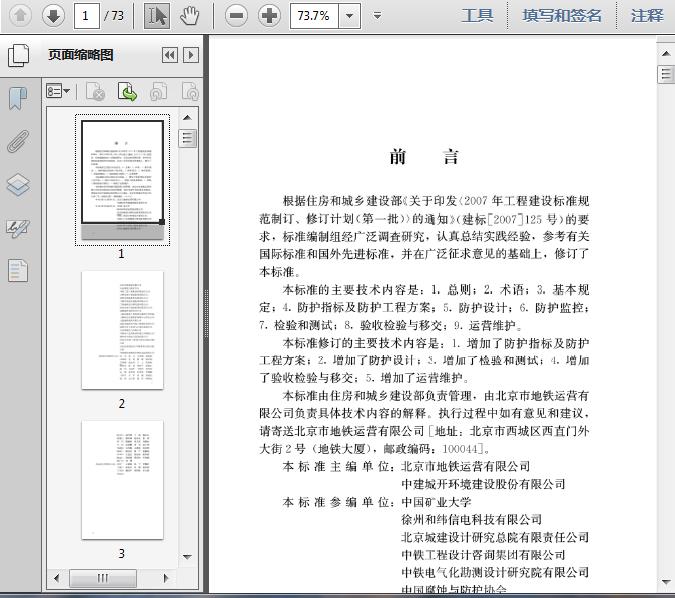This screenshot has height=598, width=675.
Task: Zoom out with the minus button
Action: (x=236, y=15)
